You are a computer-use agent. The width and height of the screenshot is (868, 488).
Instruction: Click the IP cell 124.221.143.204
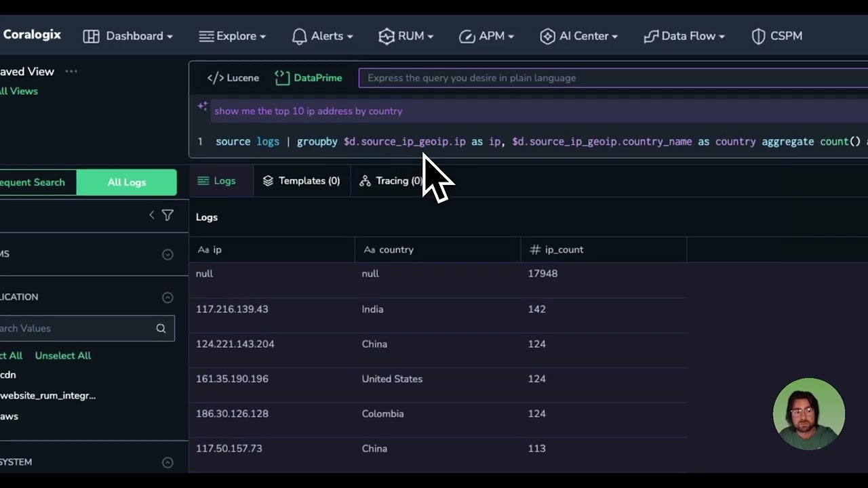coord(235,344)
